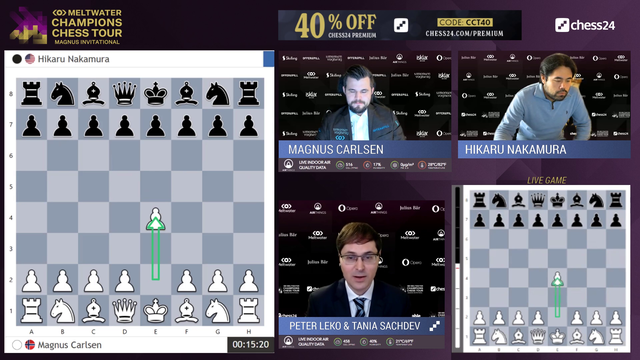This screenshot has height=360, width=640.
Task: Click the chess24 logo in top corner
Action: click(584, 25)
